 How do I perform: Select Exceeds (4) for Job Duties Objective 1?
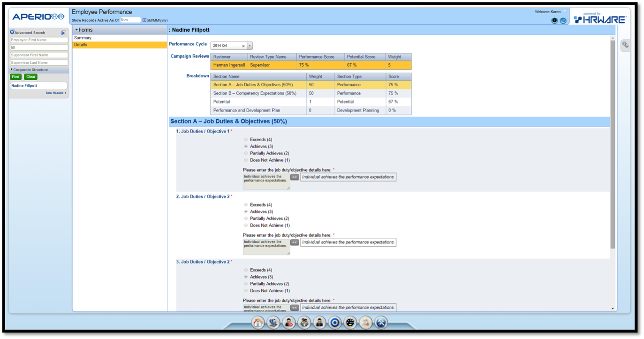pyautogui.click(x=245, y=139)
